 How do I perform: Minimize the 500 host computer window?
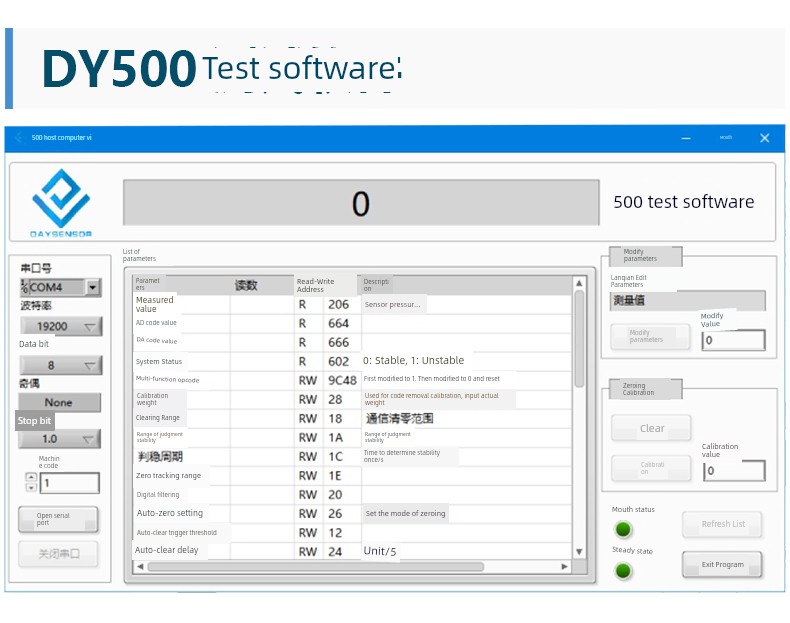(x=686, y=138)
